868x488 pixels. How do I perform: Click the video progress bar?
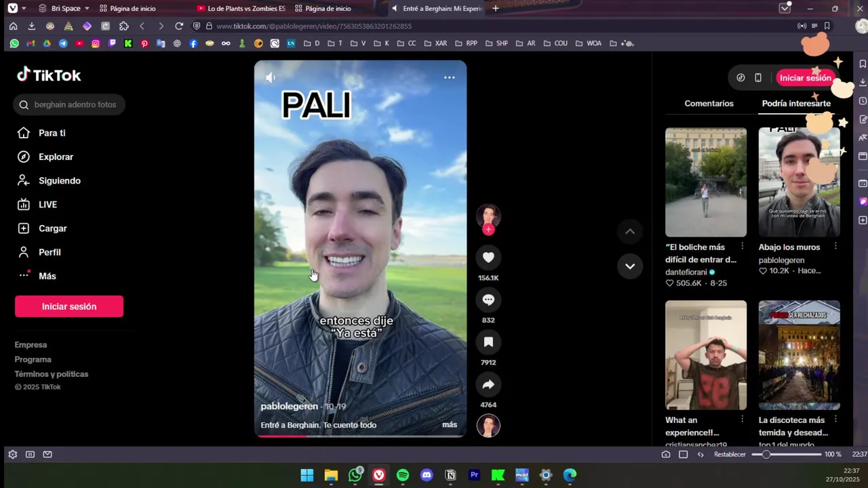pos(360,436)
